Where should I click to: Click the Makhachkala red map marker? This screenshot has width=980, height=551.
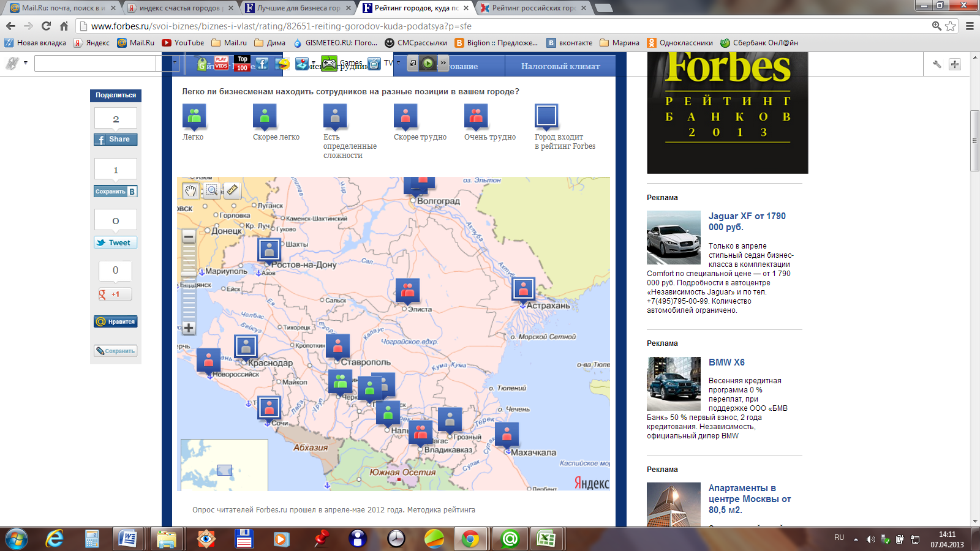(x=507, y=435)
